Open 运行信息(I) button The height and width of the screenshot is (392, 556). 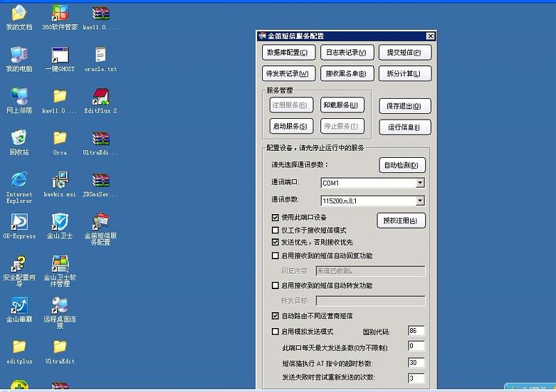tap(404, 127)
